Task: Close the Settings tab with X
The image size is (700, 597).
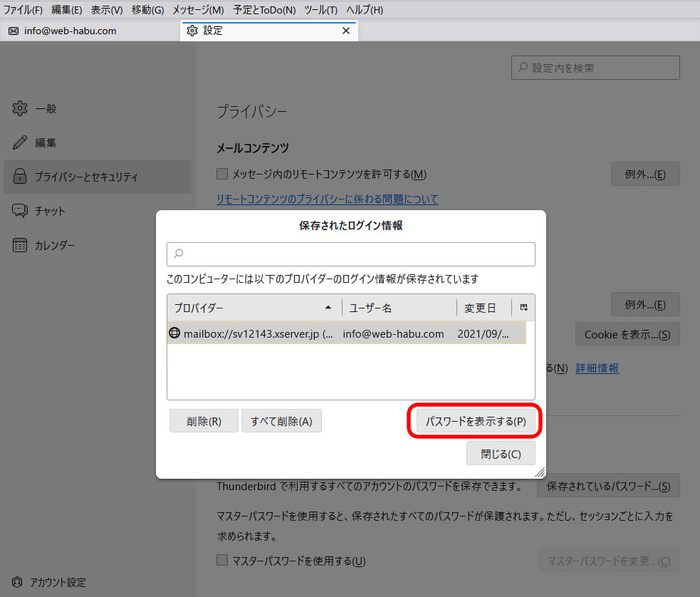Action: coord(346,31)
